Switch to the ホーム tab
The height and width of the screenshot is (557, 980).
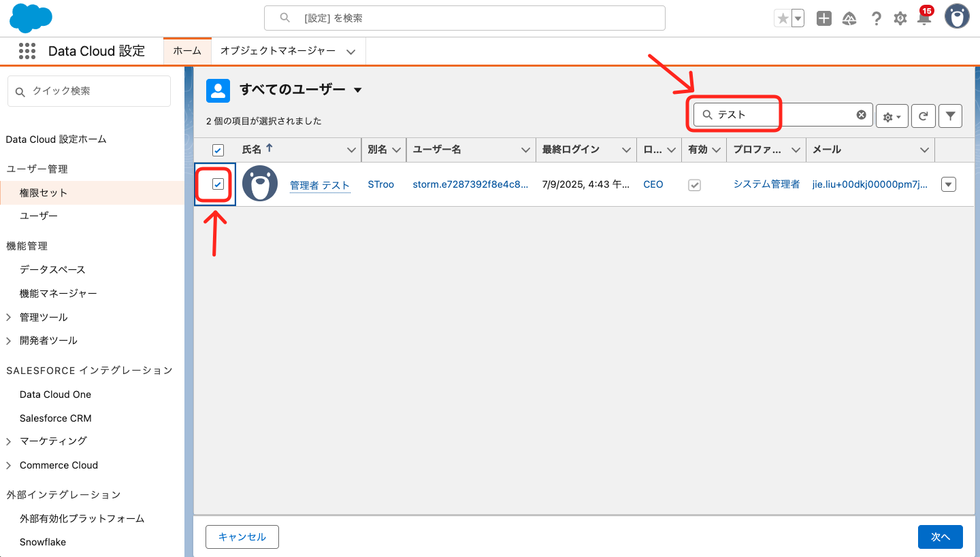[187, 51]
